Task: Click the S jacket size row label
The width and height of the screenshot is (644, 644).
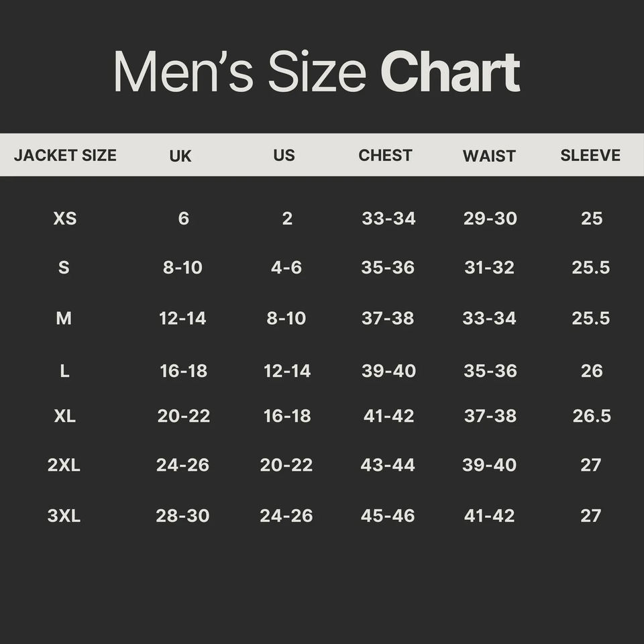Action: click(x=64, y=268)
